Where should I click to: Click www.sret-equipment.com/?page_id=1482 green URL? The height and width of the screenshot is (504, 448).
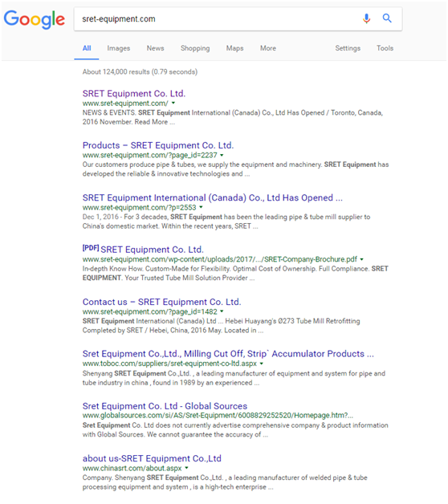149,311
